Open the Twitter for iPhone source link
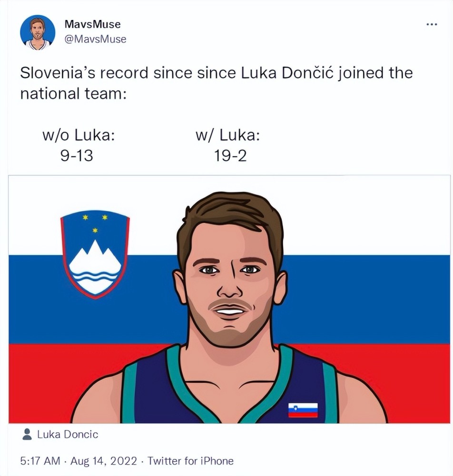453x476 pixels. point(190,461)
